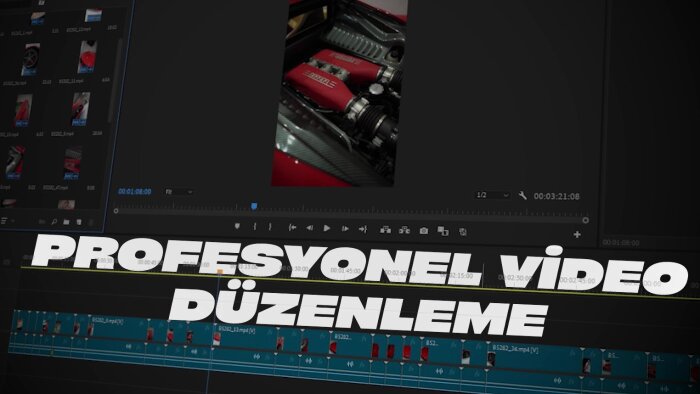Click the 00:03:21:08 duration readout
This screenshot has height=394, width=700.
pyautogui.click(x=557, y=196)
